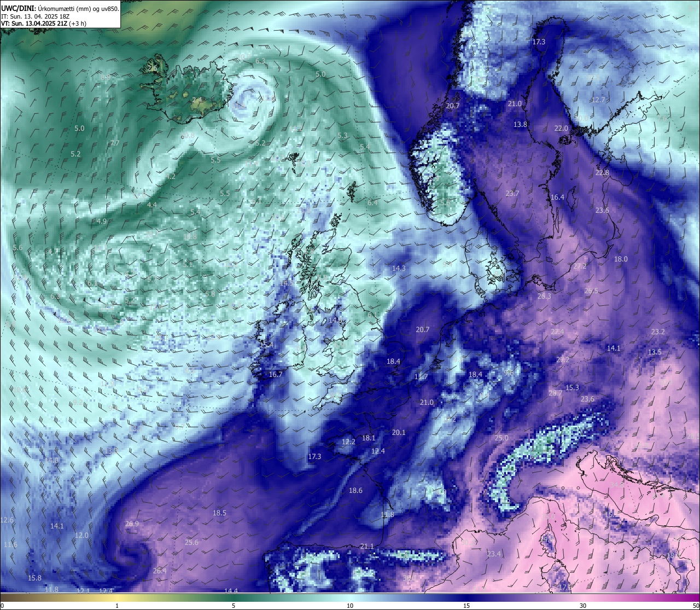The image size is (700, 610).
Task: Click the 26.3 value on the map
Action: pyautogui.click(x=544, y=296)
